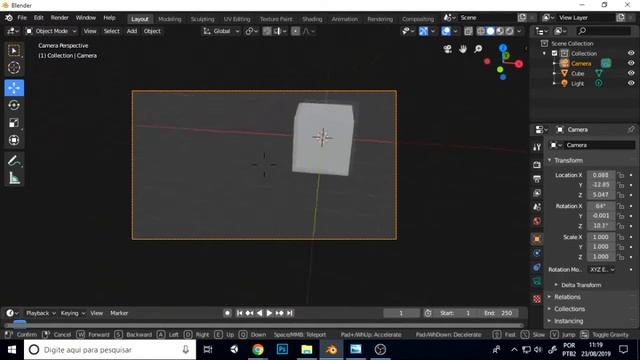Toggle auto keying record button

coord(227,313)
